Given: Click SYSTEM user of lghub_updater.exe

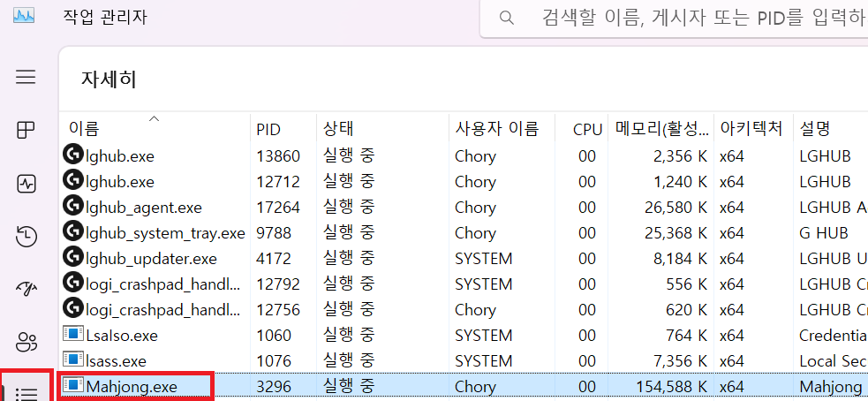Looking at the screenshot, I should click(x=484, y=259).
